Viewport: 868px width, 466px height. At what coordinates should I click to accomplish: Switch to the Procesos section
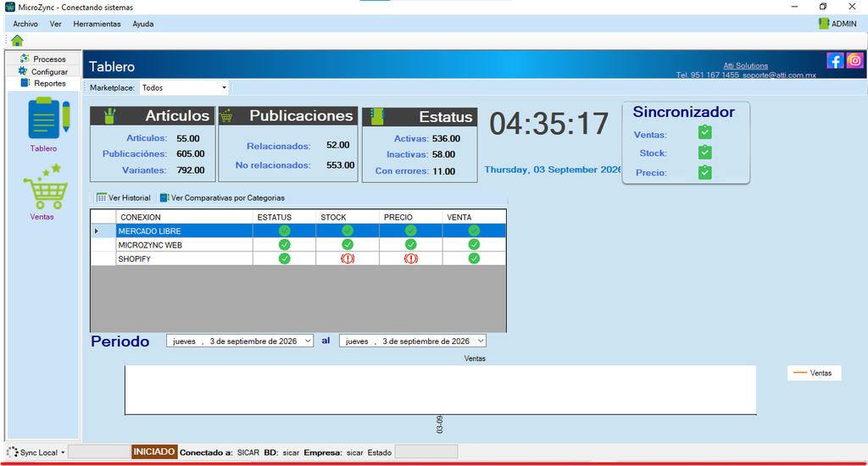42,58
